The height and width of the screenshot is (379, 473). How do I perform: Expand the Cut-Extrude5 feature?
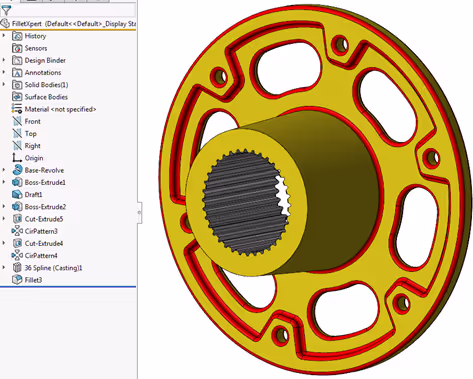pos(4,219)
